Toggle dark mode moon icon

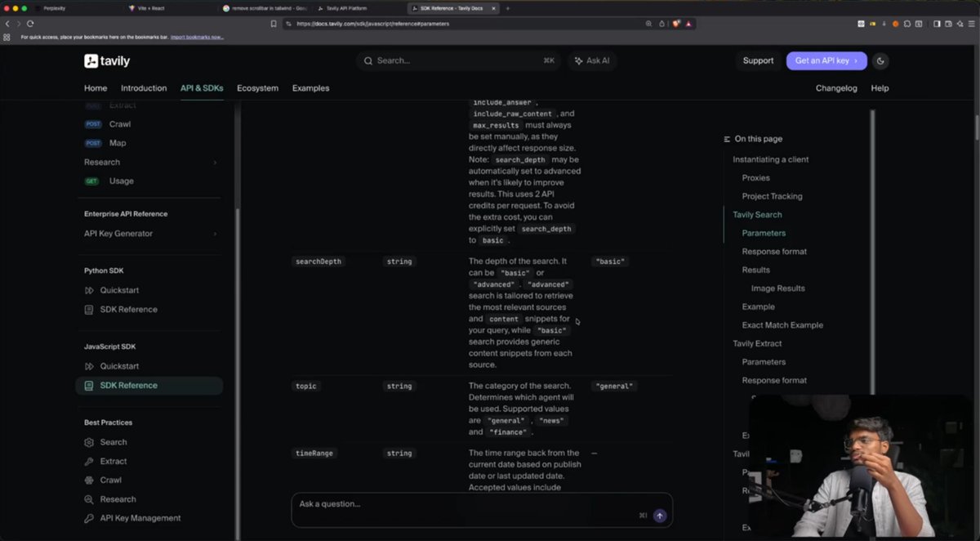click(x=880, y=60)
